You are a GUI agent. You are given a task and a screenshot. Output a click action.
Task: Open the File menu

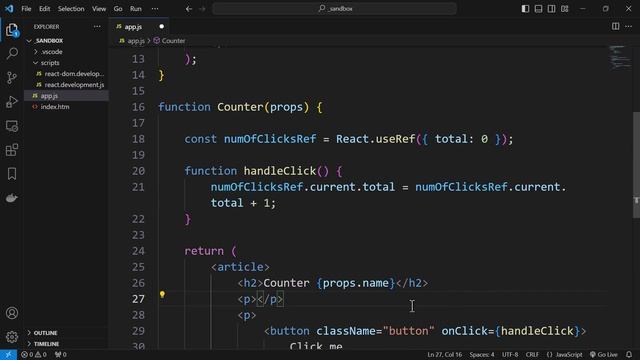coord(26,9)
